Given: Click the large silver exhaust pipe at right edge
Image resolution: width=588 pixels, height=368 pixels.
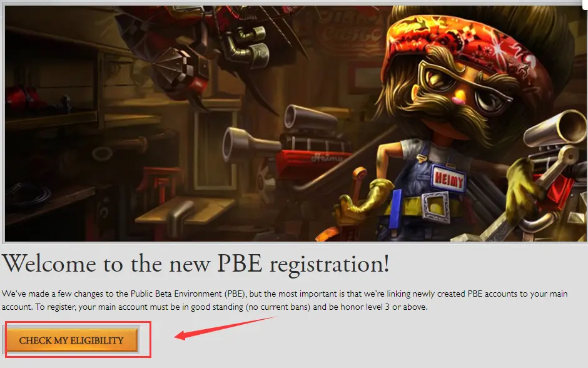Looking at the screenshot, I should [555, 130].
